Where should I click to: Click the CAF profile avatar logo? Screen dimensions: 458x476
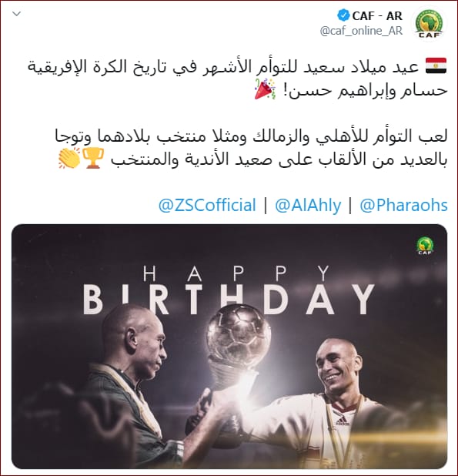click(x=429, y=25)
